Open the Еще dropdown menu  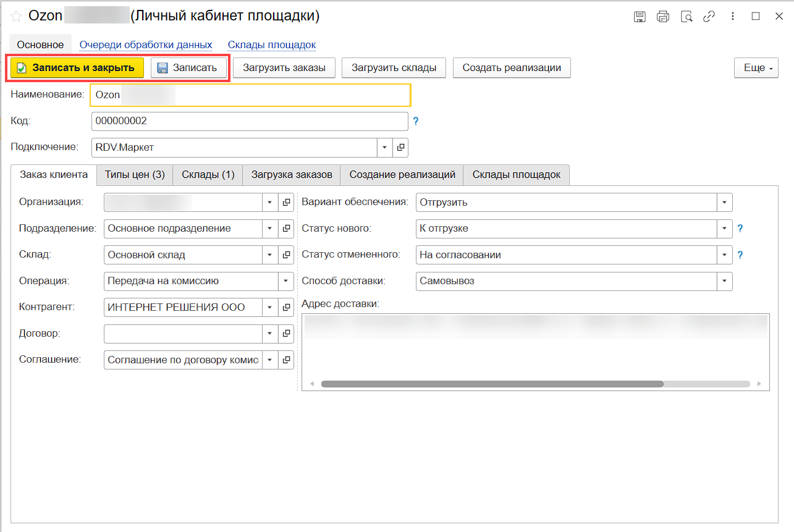click(756, 68)
